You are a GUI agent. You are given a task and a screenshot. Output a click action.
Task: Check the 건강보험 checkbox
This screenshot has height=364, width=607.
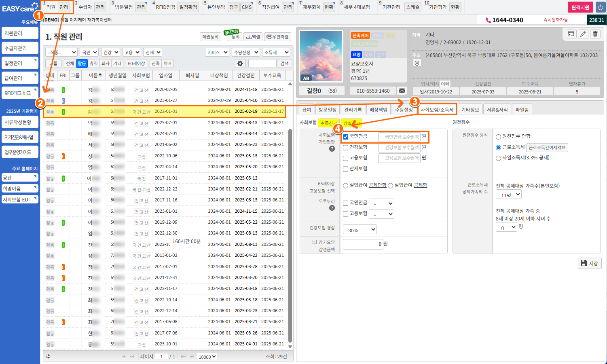[x=346, y=148]
